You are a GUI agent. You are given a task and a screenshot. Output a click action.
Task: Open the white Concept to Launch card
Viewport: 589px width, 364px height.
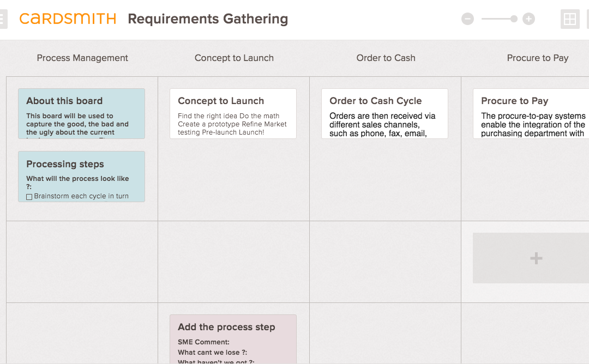[233, 114]
